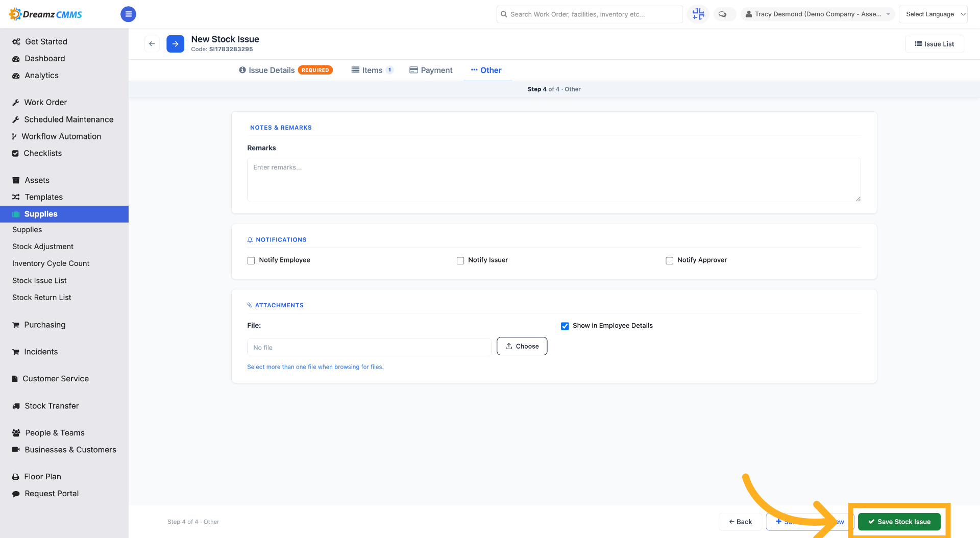Click the Choose file button

(x=522, y=347)
